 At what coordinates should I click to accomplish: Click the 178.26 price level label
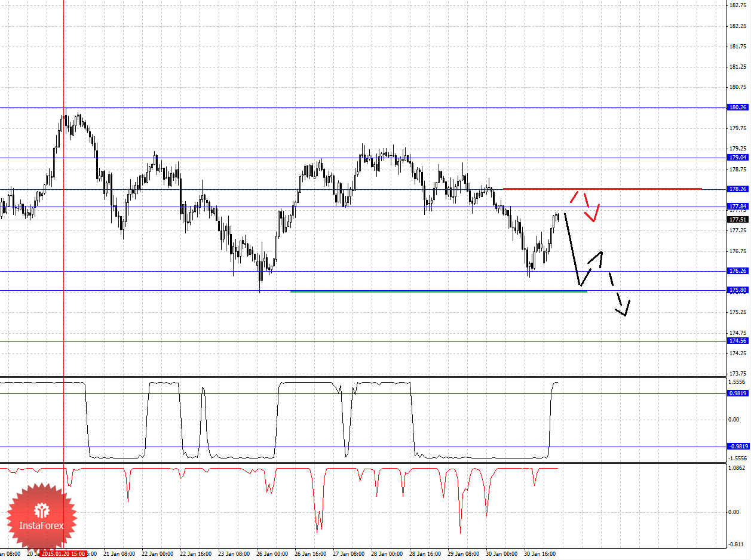[x=738, y=189]
